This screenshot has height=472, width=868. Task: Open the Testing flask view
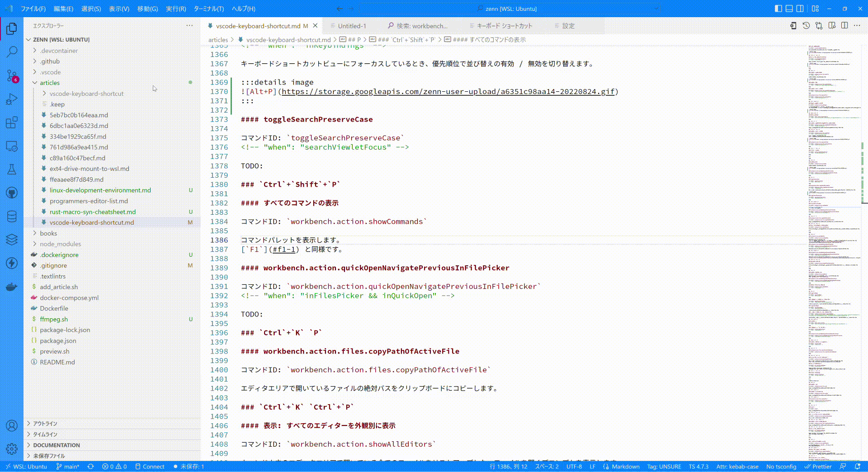tap(12, 170)
